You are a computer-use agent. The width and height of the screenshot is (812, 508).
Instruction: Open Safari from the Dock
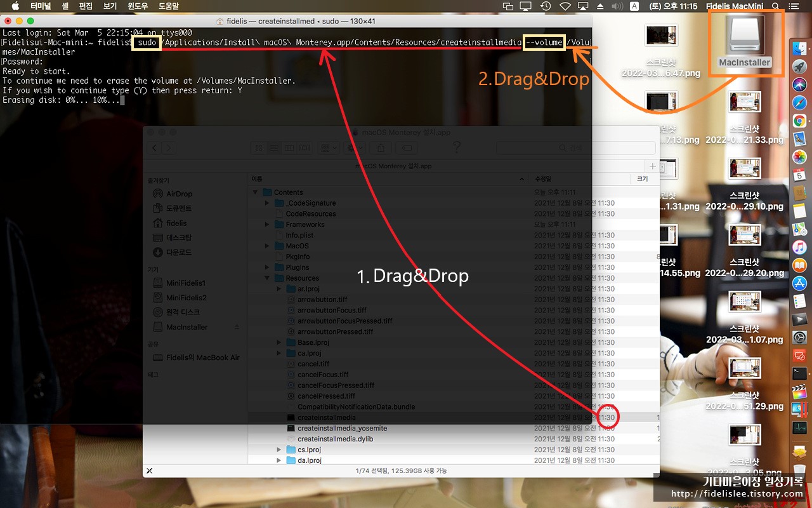pos(799,102)
